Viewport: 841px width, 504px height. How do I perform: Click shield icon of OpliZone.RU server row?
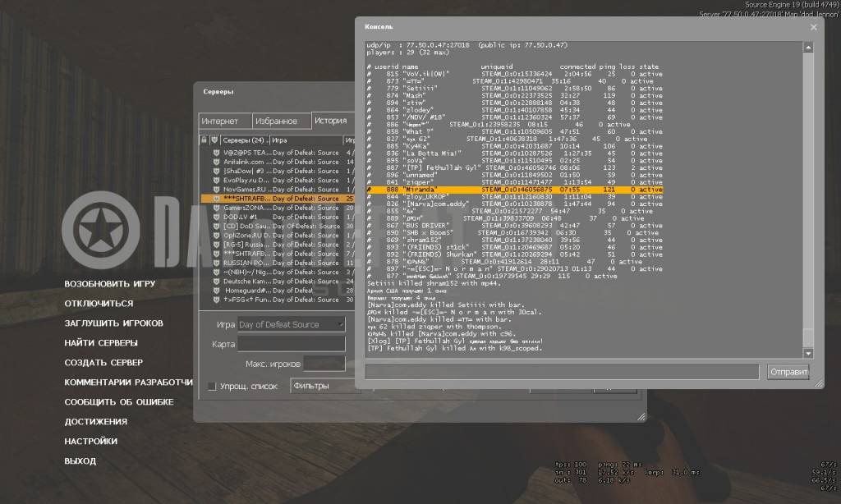216,236
